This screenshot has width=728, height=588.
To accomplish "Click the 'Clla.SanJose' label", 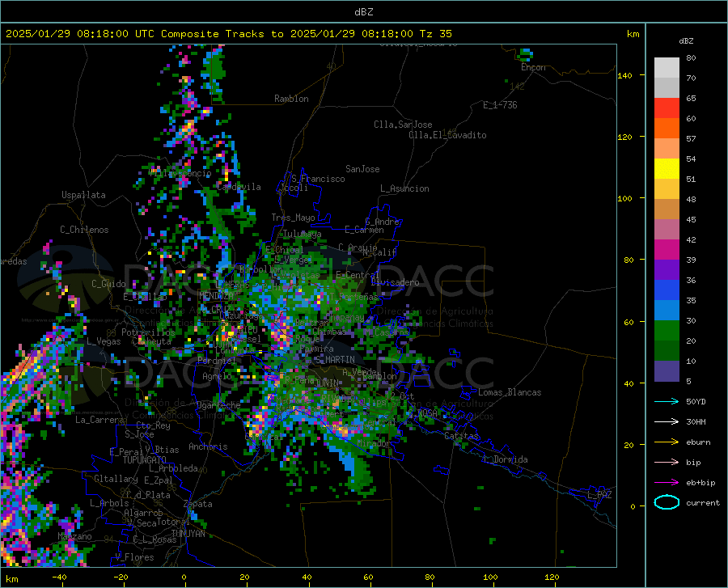I will [403, 125].
